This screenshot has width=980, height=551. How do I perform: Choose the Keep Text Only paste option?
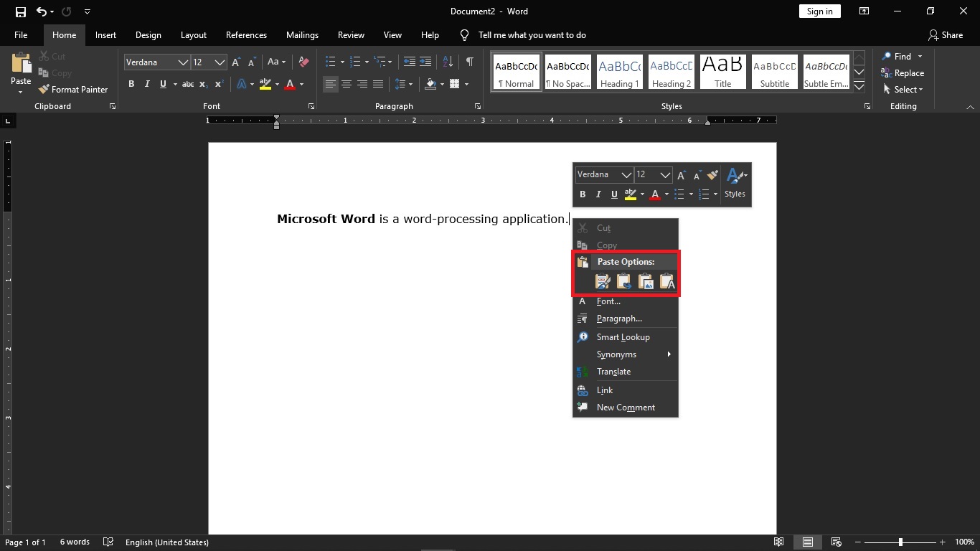point(667,282)
